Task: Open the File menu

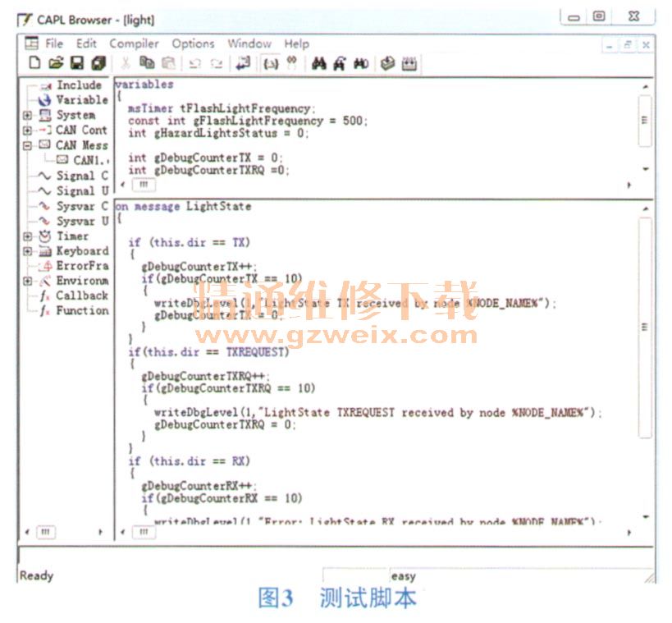Action: pyautogui.click(x=54, y=44)
